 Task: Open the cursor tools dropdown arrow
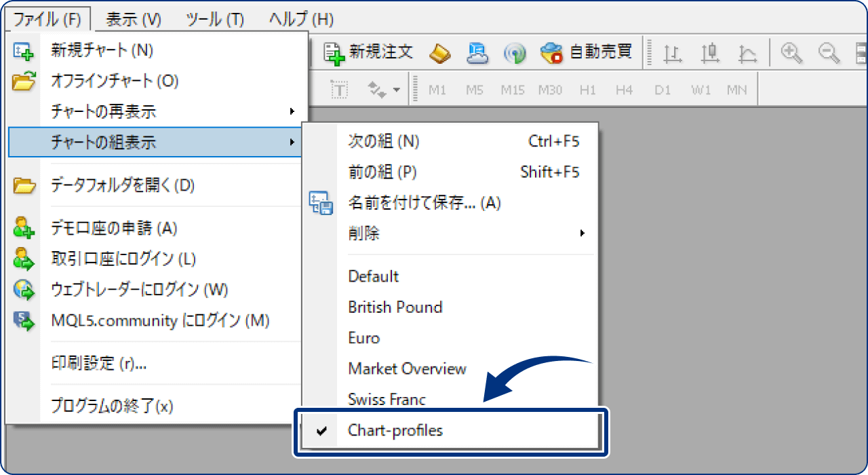(x=396, y=90)
